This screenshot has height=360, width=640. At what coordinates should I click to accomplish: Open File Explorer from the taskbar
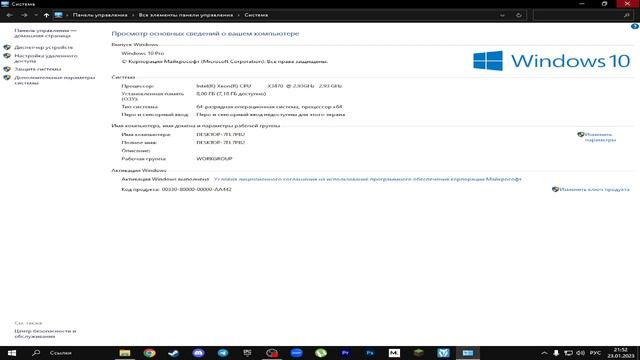pos(125,353)
